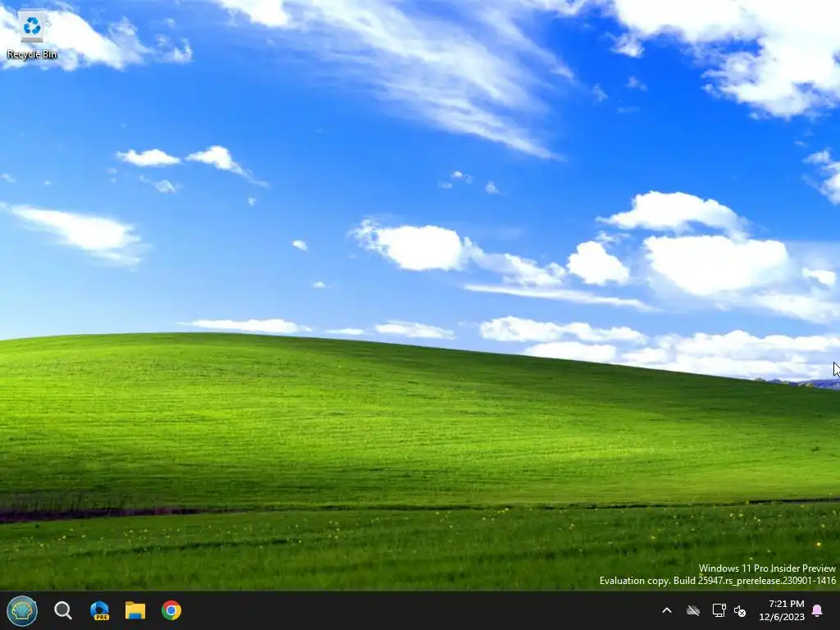840x630 pixels.
Task: Open taskbar Search magnifier
Action: coord(63,610)
